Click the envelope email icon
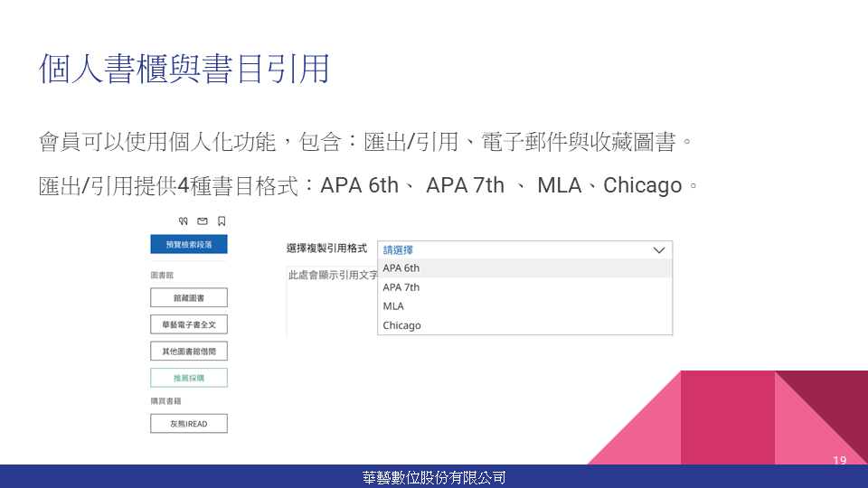This screenshot has width=868, height=488. (x=203, y=221)
